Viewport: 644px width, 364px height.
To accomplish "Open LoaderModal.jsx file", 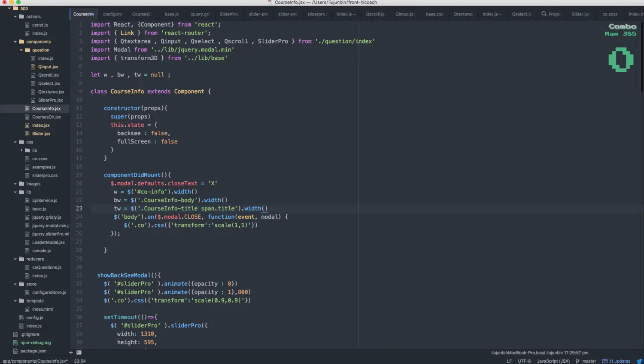I will point(49,242).
